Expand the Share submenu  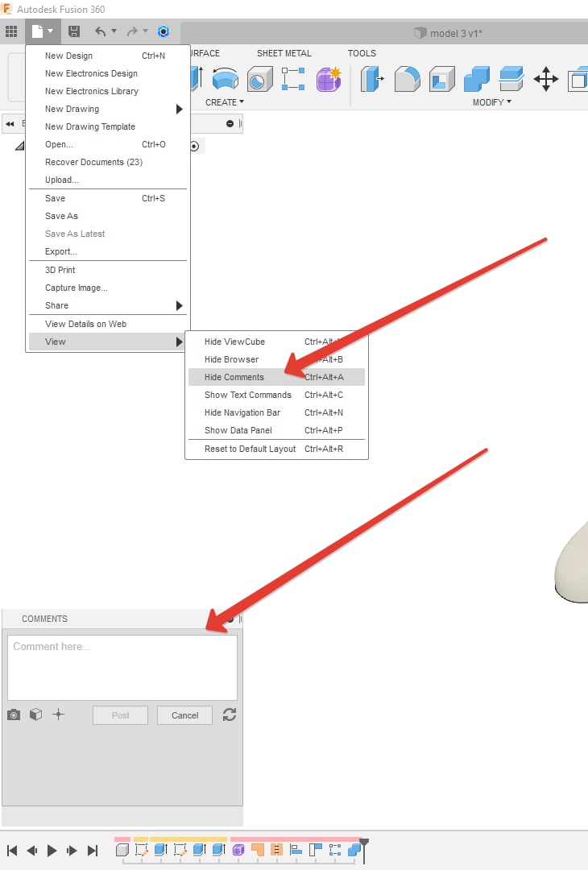pos(179,306)
